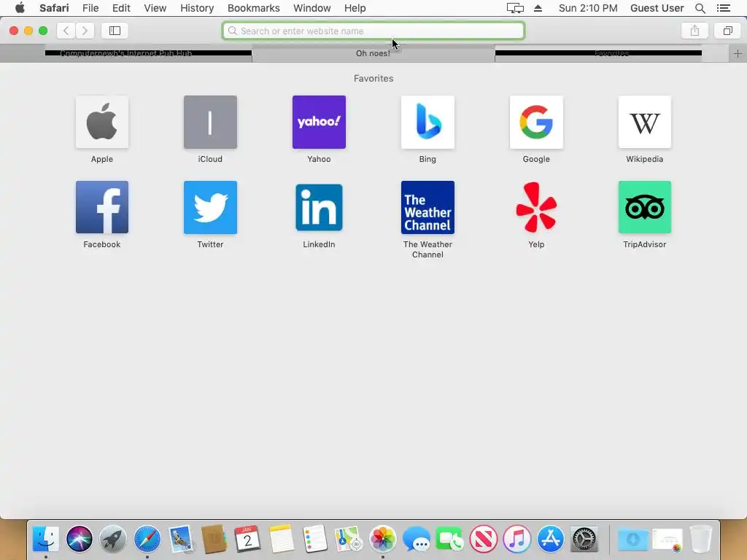The height and width of the screenshot is (560, 747).
Task: Open System Preferences gear in Dock
Action: coord(584,539)
